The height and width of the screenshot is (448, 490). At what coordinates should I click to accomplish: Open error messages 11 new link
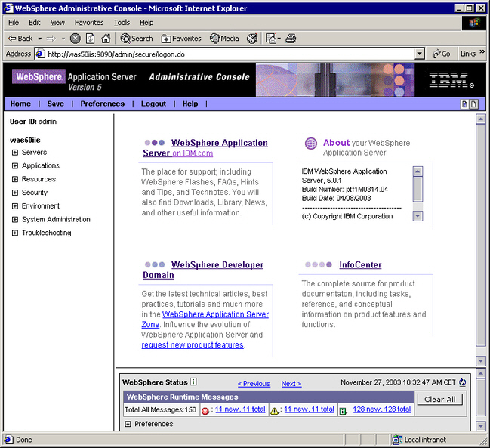pyautogui.click(x=240, y=409)
